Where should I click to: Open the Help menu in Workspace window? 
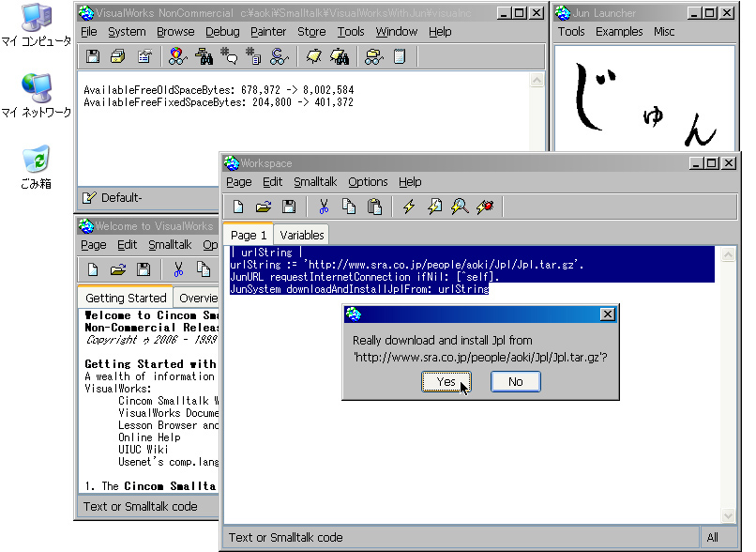tap(410, 182)
